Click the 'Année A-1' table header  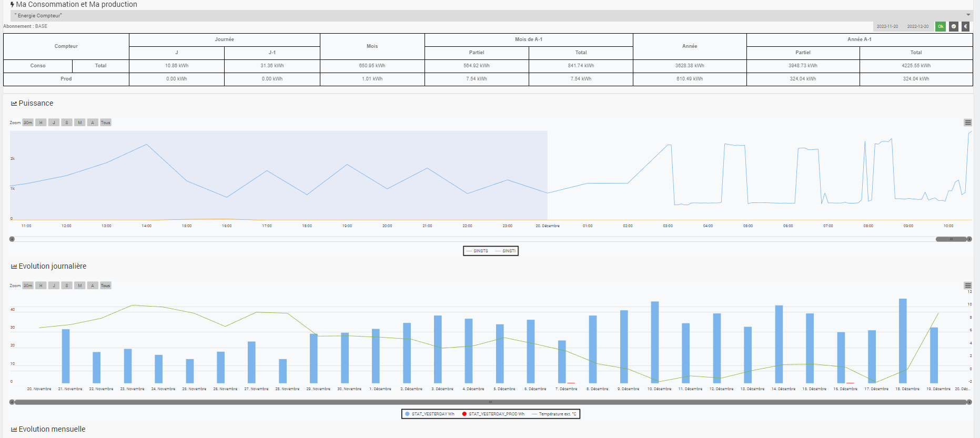pos(860,39)
